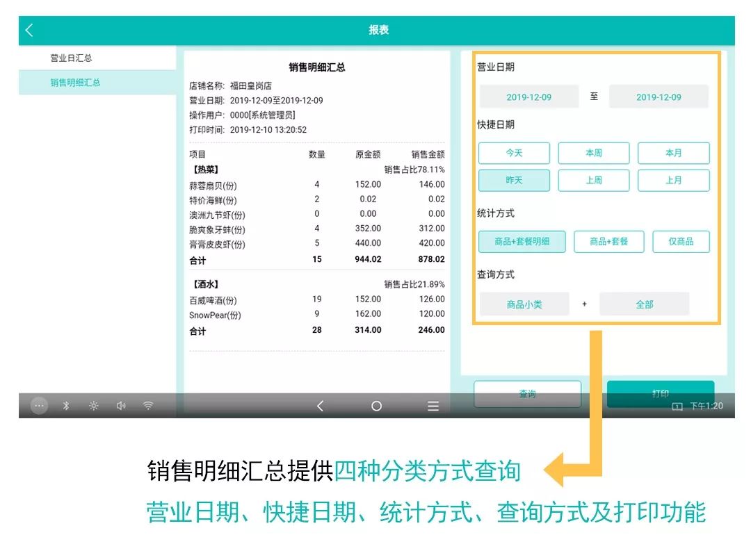
Task: Tap the back arrow in the report header
Action: (29, 31)
